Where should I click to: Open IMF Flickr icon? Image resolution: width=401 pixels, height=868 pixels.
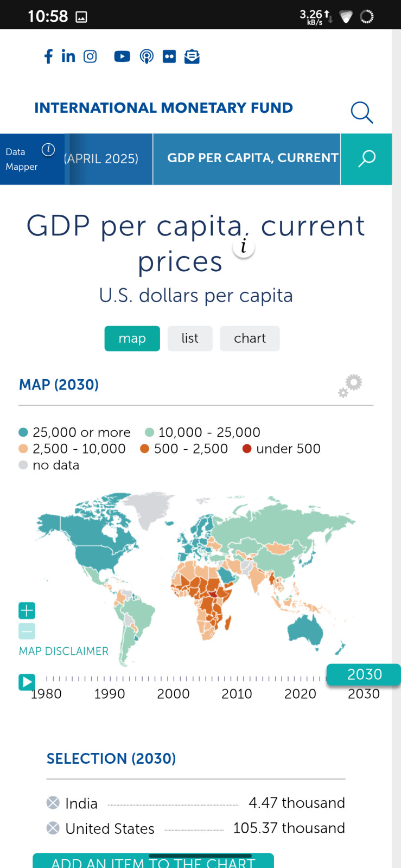[x=169, y=56]
